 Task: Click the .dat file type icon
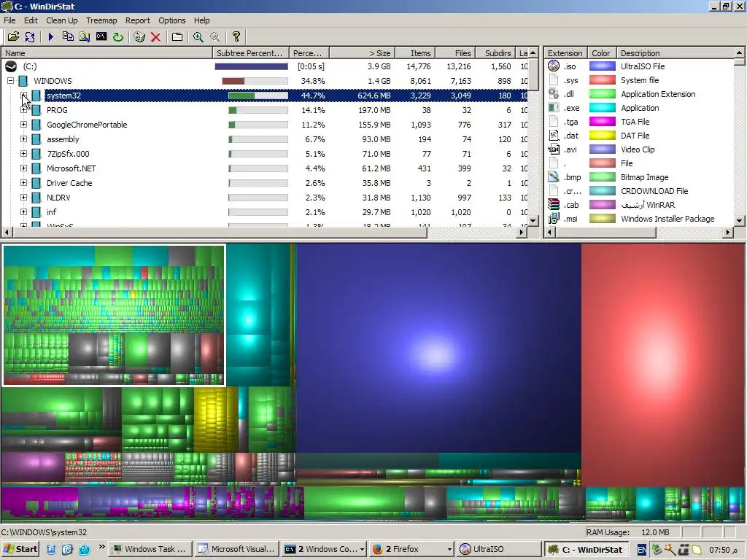[554, 136]
